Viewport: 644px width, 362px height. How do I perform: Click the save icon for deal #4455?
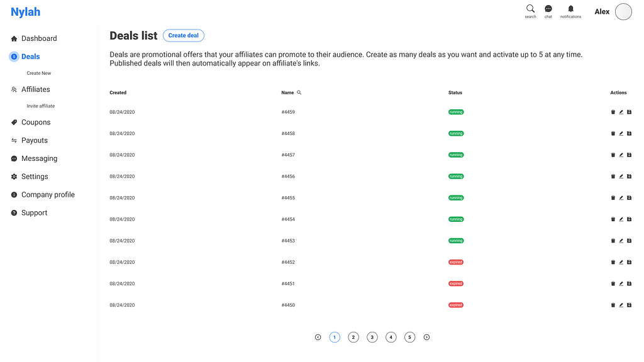pos(629,198)
